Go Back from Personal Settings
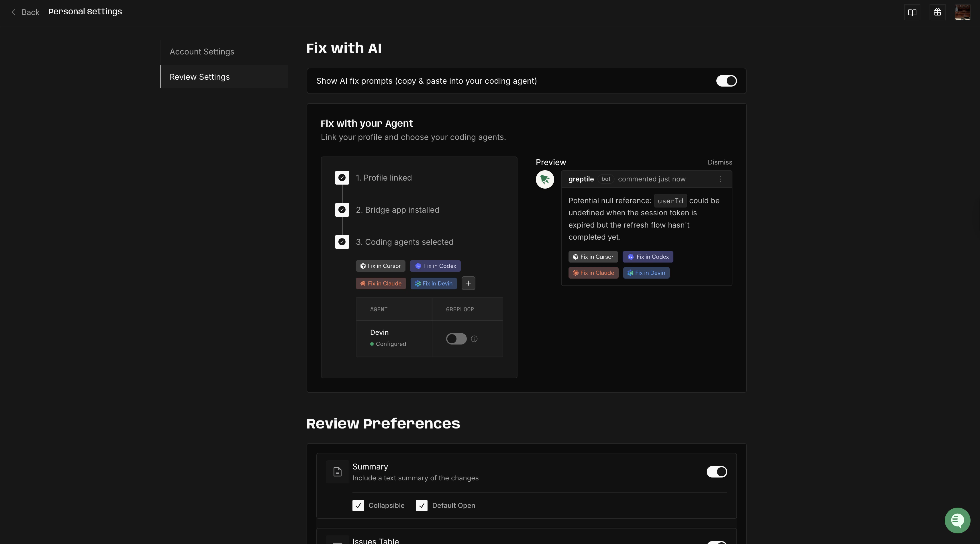The width and height of the screenshot is (980, 544). tap(25, 12)
